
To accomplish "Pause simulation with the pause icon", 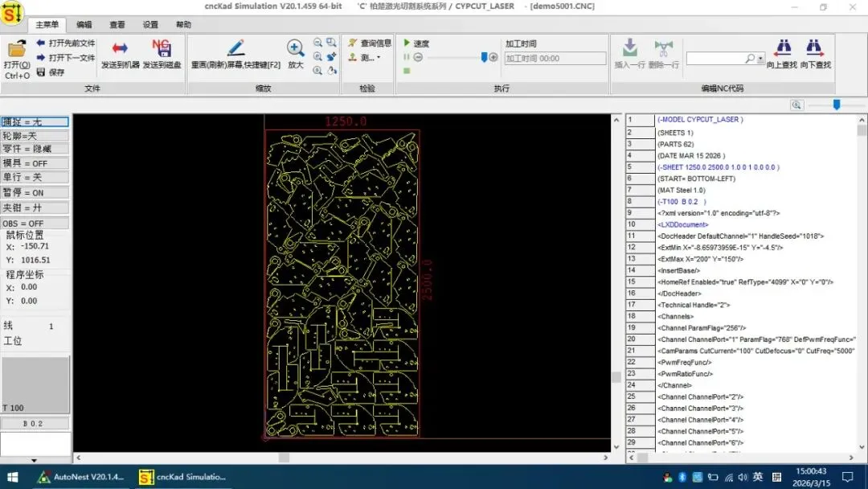I will point(407,57).
